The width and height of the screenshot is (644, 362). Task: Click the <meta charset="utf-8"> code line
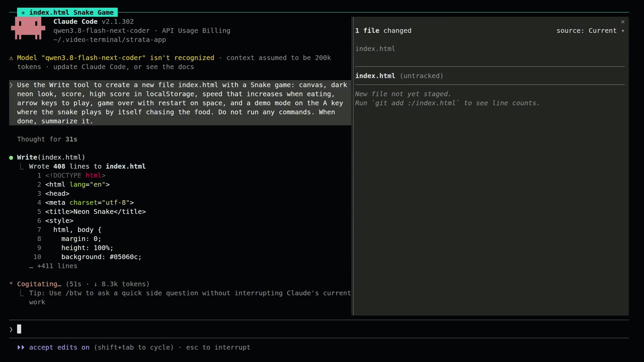[x=89, y=202]
